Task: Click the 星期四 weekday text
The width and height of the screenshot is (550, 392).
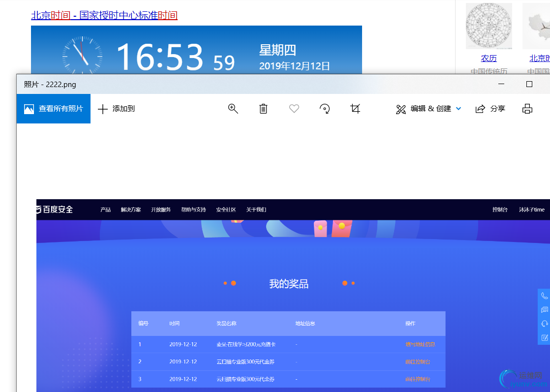Action: click(x=277, y=50)
